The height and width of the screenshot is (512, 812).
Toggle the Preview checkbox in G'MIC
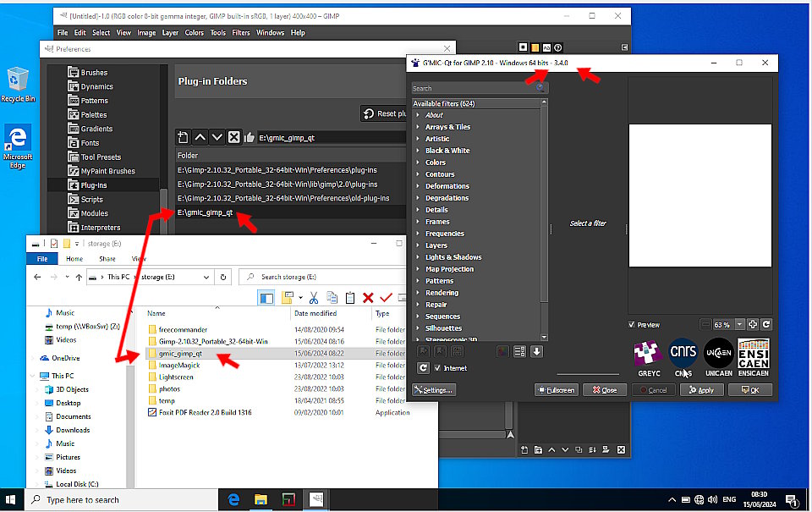coord(631,324)
